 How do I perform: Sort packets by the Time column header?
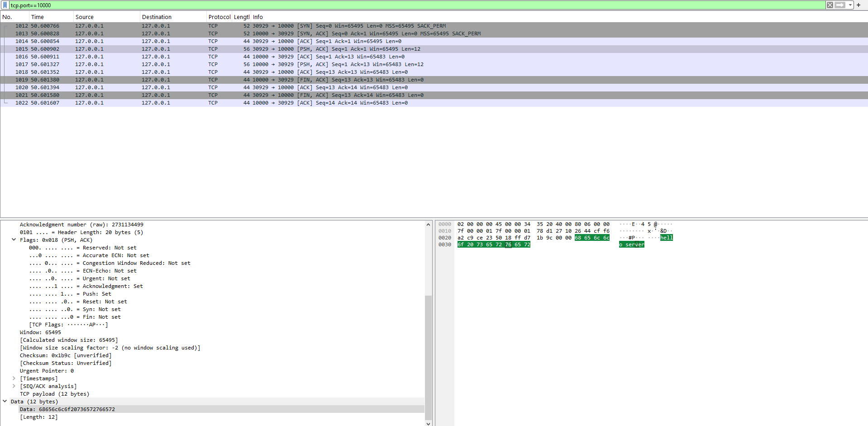[x=38, y=17]
